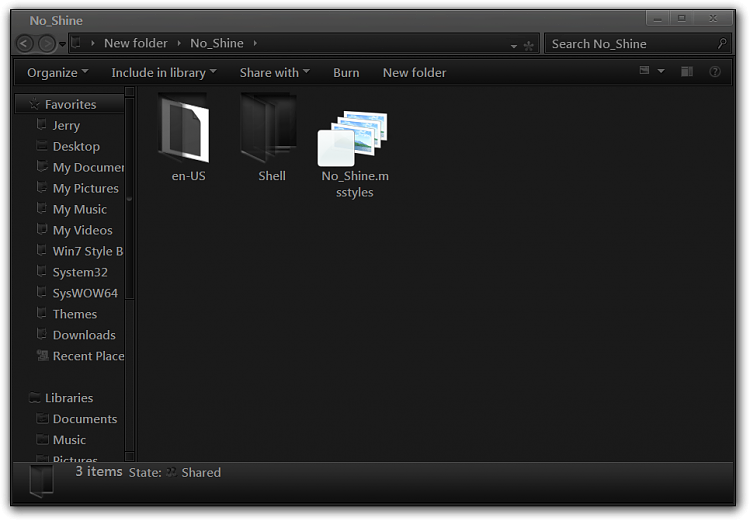Click the Shared state text
The height and width of the screenshot is (521, 750).
(201, 473)
